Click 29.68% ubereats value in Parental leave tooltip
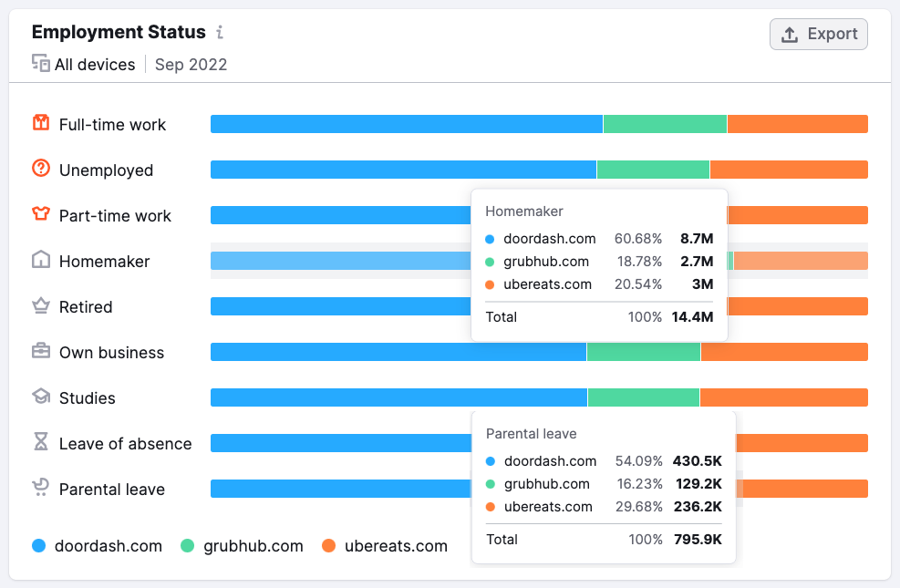The image size is (900, 588). coord(639,507)
